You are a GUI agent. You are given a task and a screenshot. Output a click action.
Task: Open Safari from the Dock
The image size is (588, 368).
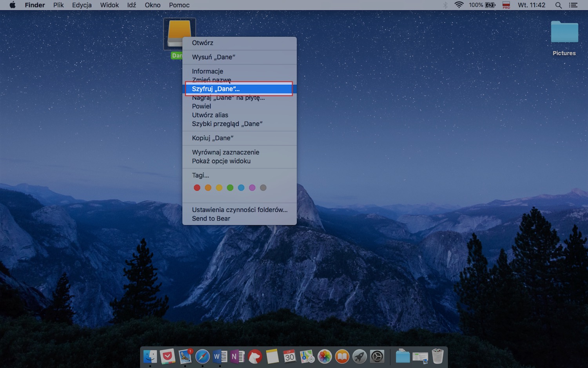(202, 357)
